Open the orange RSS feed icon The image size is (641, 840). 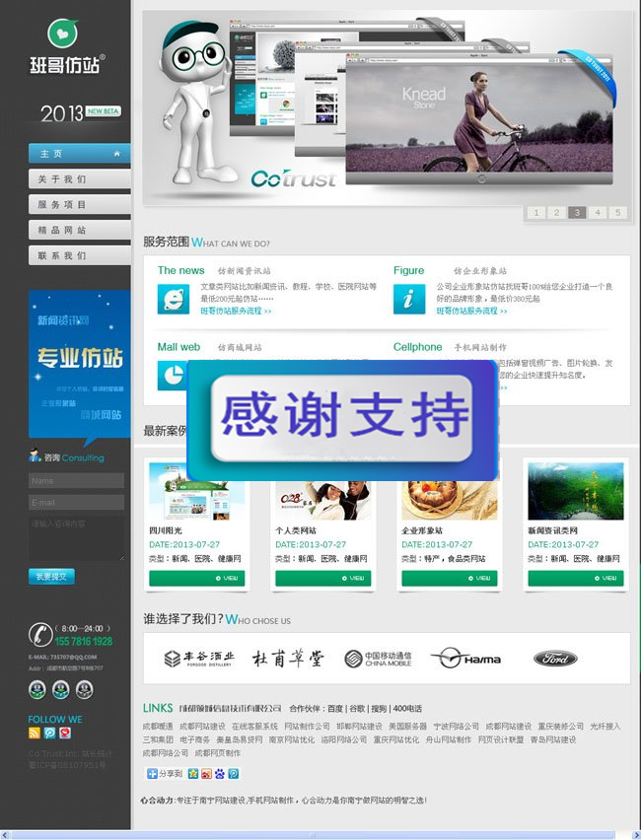[35, 733]
